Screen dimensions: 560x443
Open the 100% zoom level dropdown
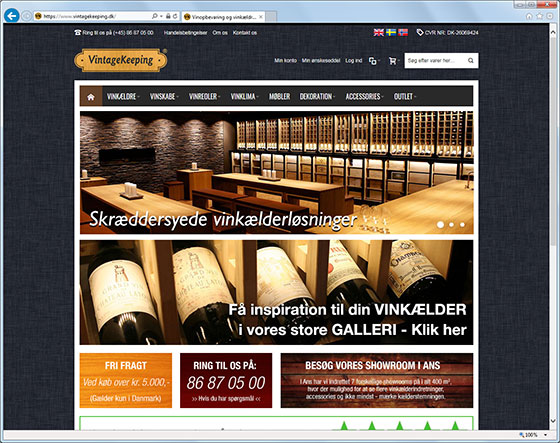[545, 435]
